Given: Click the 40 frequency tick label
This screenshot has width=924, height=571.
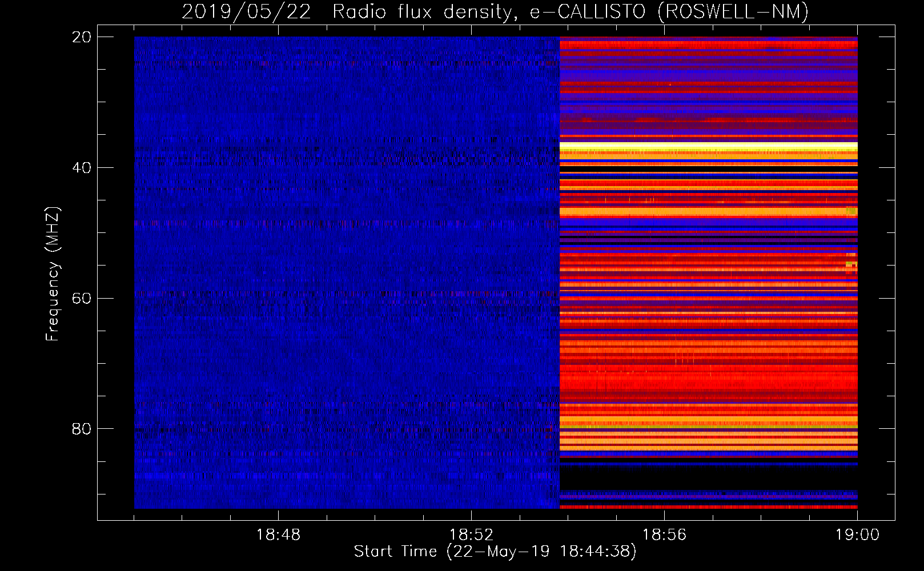Looking at the screenshot, I should (x=82, y=167).
